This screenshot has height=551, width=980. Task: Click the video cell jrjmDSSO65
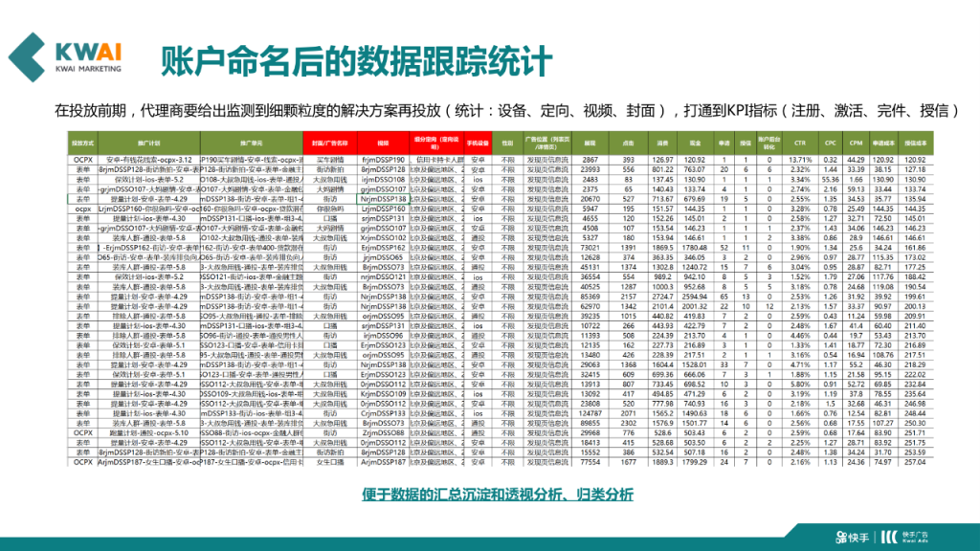click(383, 257)
